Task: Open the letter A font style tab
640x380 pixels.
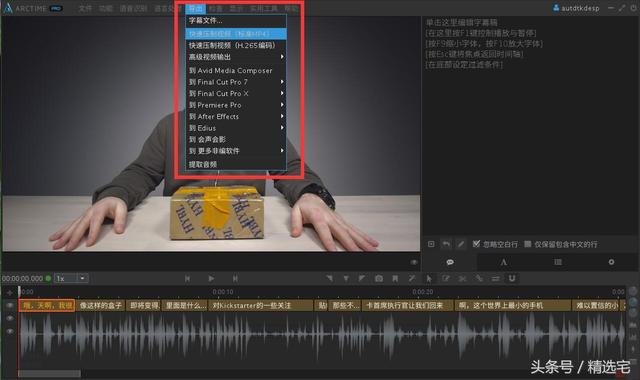Action: tap(504, 262)
